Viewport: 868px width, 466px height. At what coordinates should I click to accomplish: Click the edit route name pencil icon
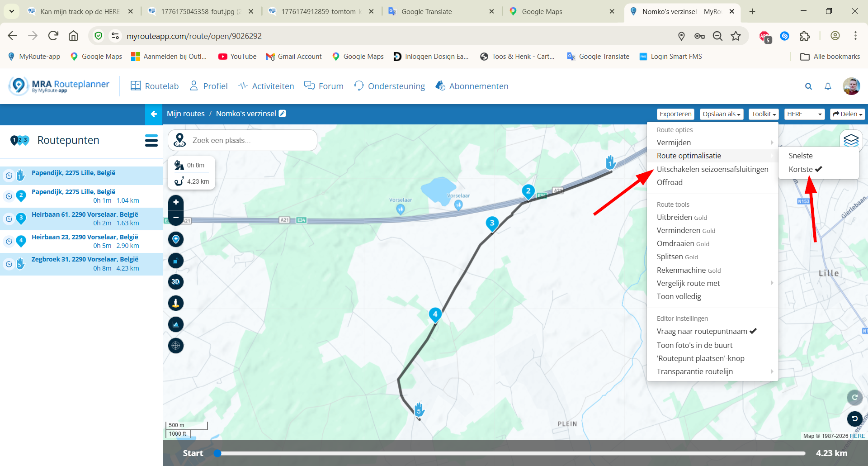283,114
